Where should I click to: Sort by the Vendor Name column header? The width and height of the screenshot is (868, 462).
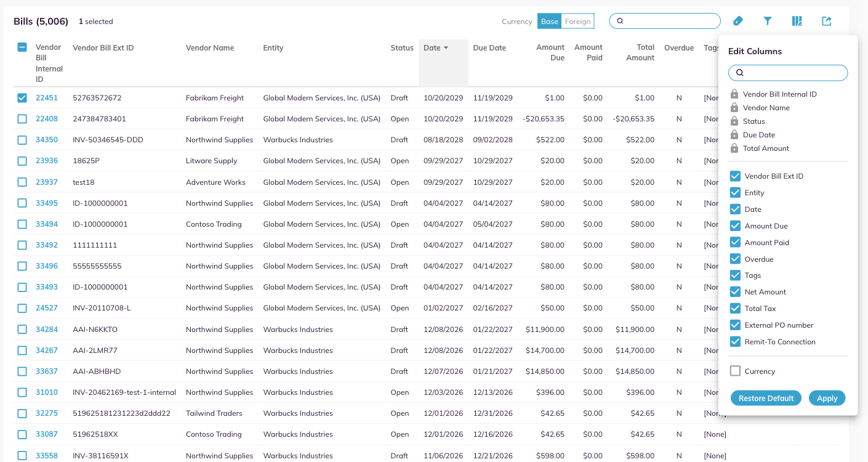pyautogui.click(x=210, y=48)
